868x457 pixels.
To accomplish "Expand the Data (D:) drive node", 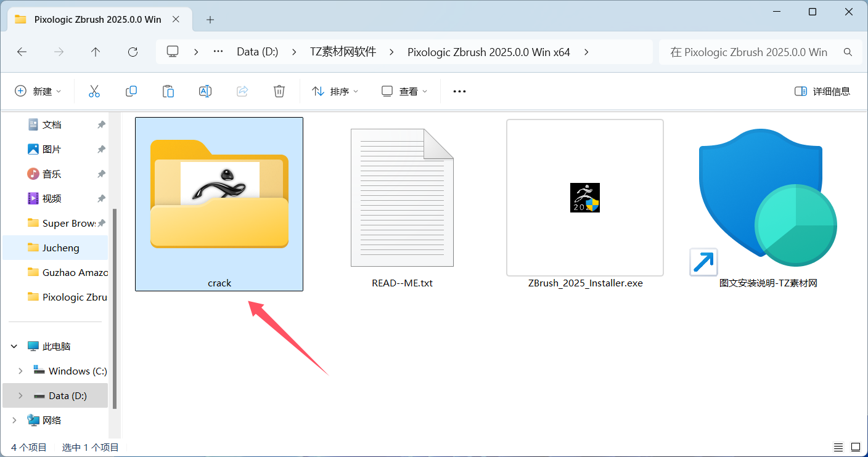I will click(x=20, y=395).
